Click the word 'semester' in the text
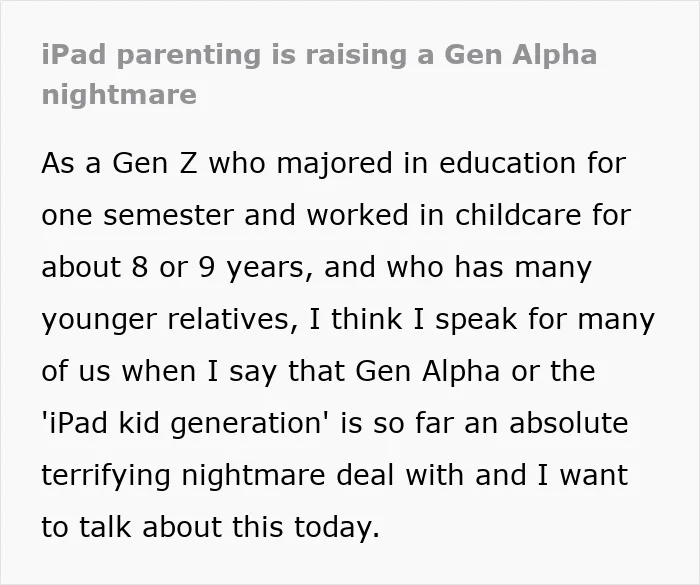This screenshot has width=700, height=585. coord(168,215)
